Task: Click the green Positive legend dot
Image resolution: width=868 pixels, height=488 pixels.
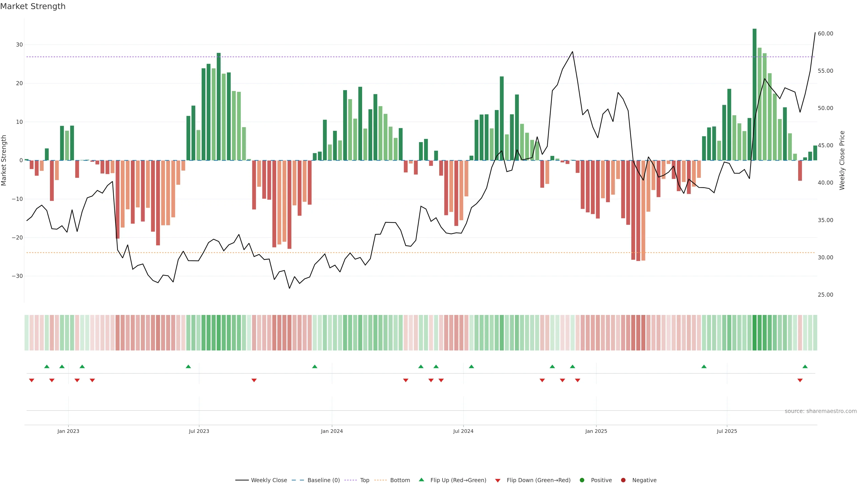Action: (x=582, y=480)
